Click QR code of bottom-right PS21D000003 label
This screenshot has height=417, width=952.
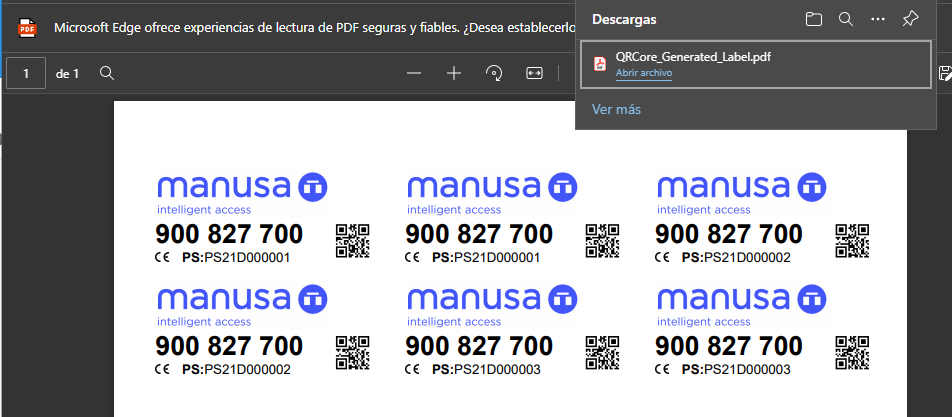(852, 352)
